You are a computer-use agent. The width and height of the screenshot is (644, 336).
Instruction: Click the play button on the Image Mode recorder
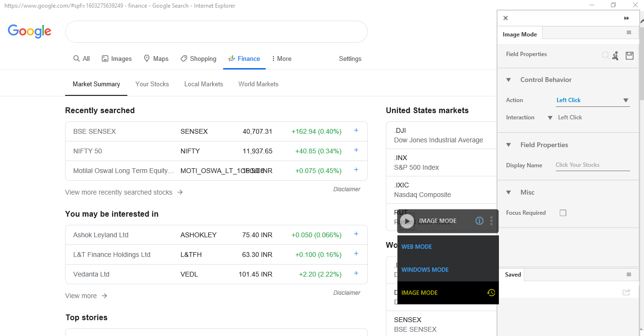coord(407,221)
